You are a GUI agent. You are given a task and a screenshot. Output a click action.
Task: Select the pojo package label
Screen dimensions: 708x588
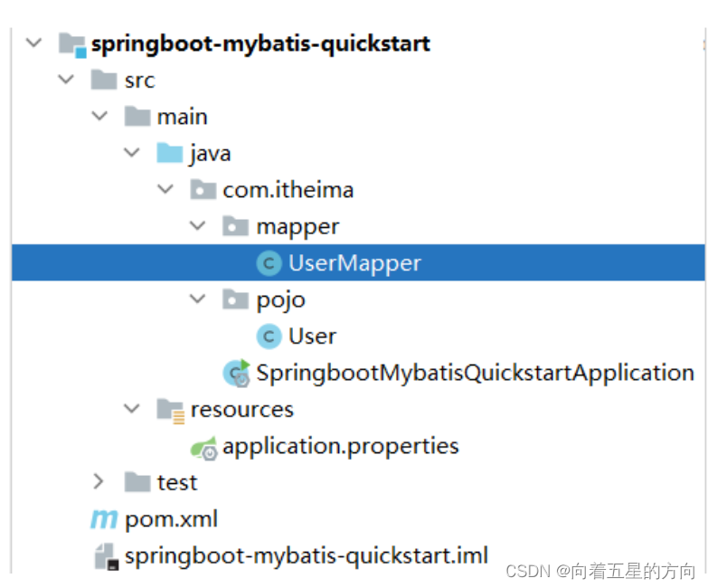coord(281,300)
